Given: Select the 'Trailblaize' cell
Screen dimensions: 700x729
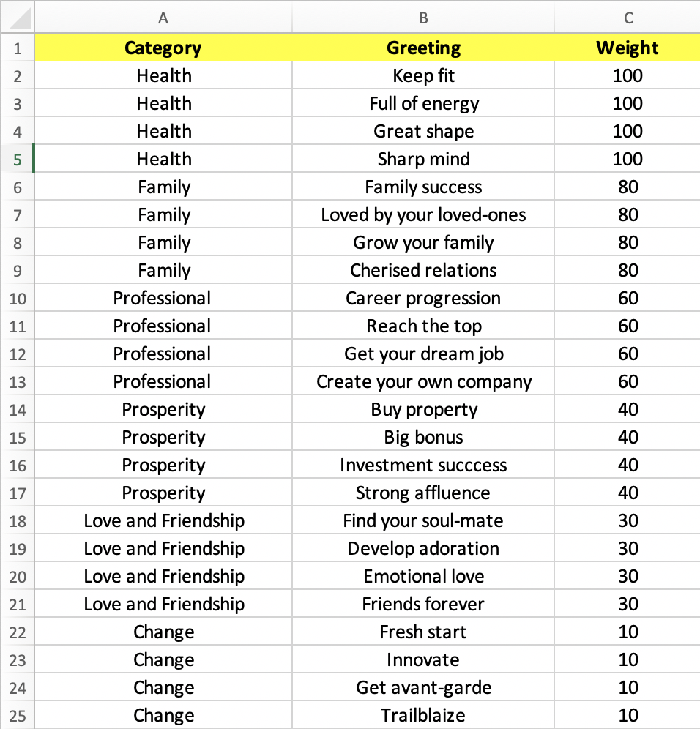Looking at the screenshot, I should 423,715.
